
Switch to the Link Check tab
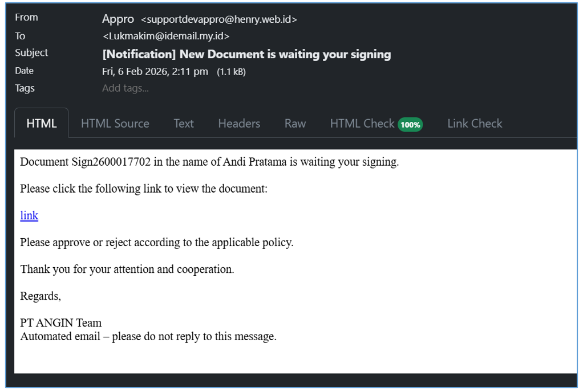[x=474, y=124]
